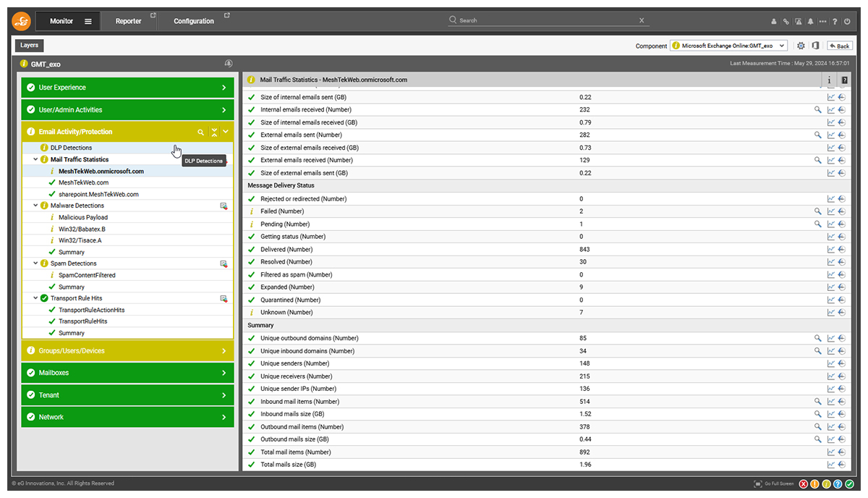Click the blue unknown status icon at bottom
This screenshot has width=868, height=498.
(x=838, y=484)
